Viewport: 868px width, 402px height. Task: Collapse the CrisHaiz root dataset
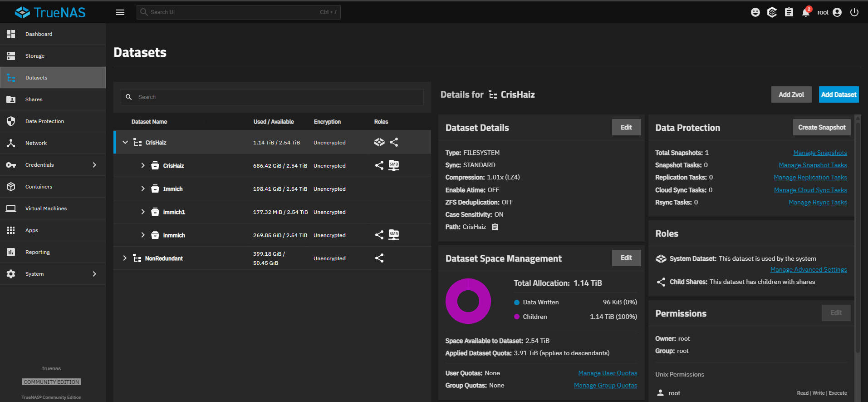tap(125, 143)
